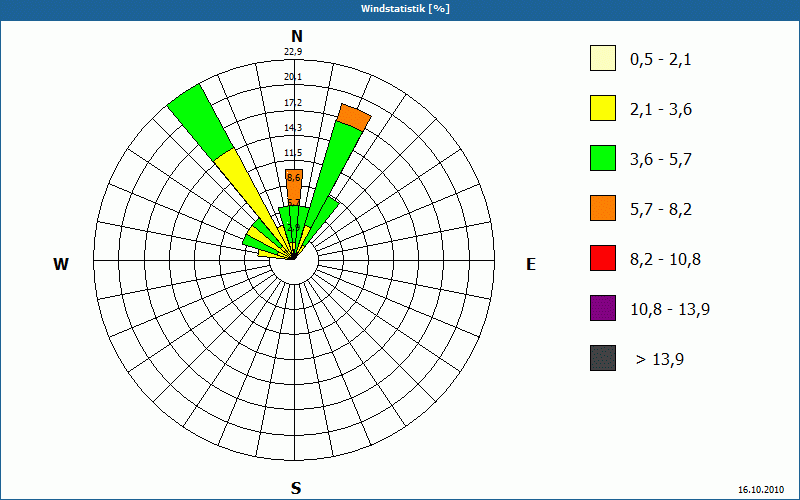
Task: Click the E compass label
Action: [x=531, y=264]
